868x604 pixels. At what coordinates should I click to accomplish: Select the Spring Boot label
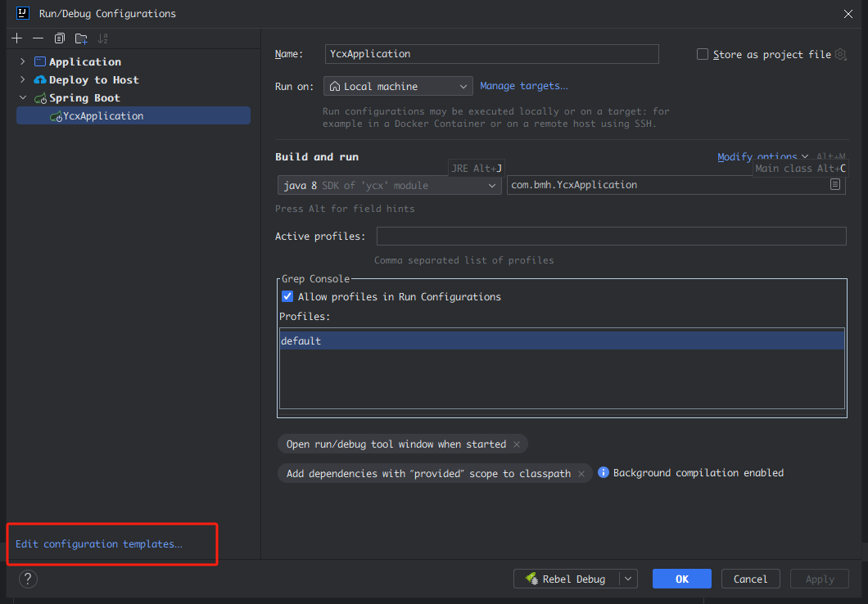84,98
